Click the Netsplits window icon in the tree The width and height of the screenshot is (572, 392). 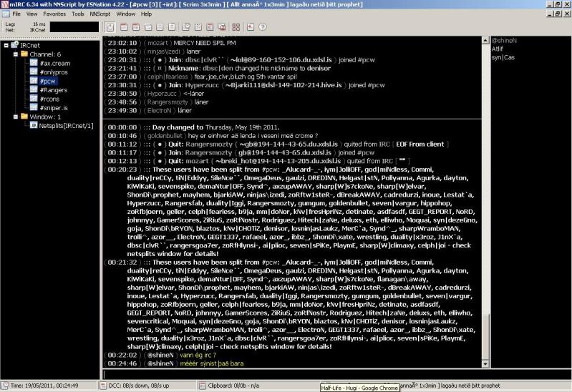coord(34,125)
